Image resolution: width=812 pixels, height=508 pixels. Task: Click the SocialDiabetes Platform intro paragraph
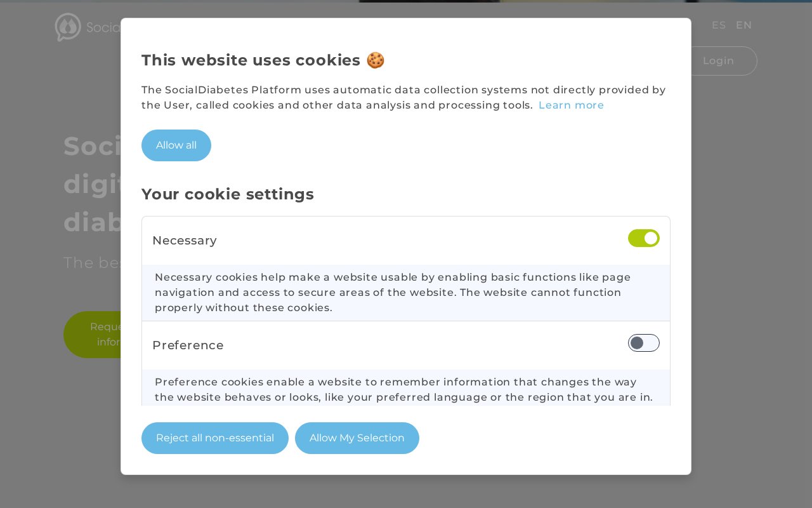coord(403,98)
